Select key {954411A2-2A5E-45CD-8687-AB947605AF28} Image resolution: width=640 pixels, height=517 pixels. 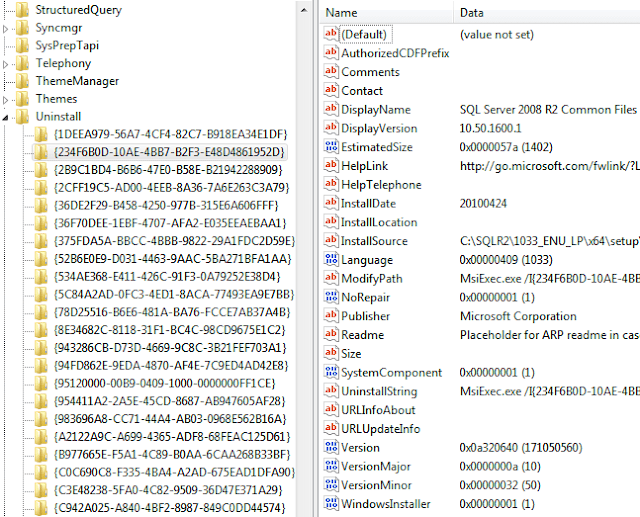[x=170, y=401]
